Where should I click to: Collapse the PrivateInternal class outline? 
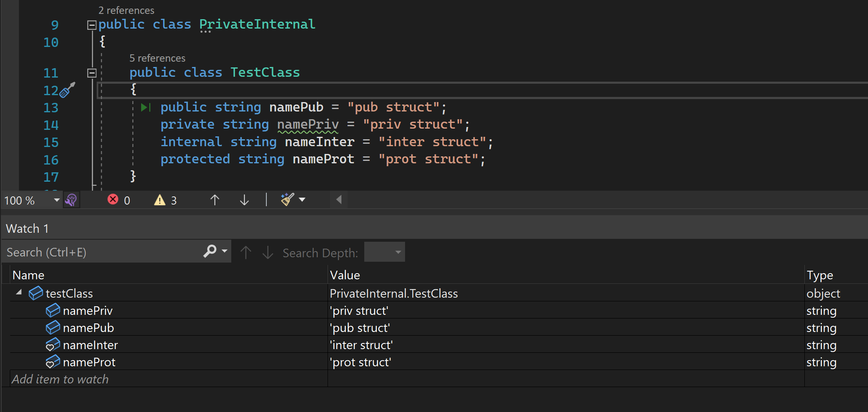92,25
